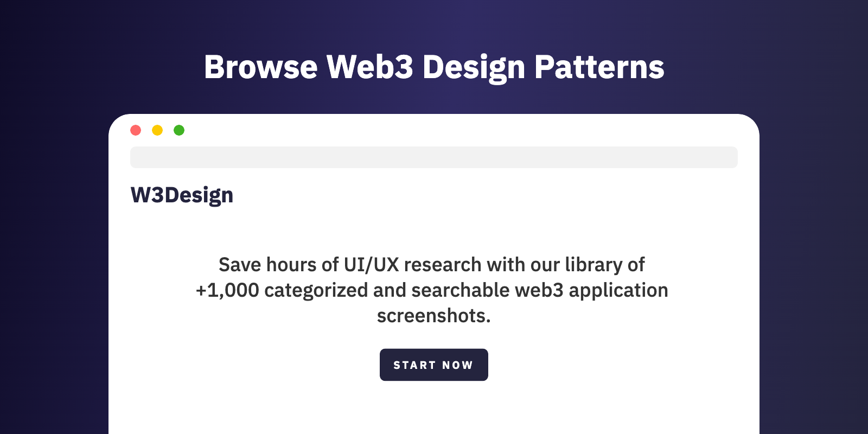Click the word research in the description
Screen dimensions: 868x434
(443, 265)
